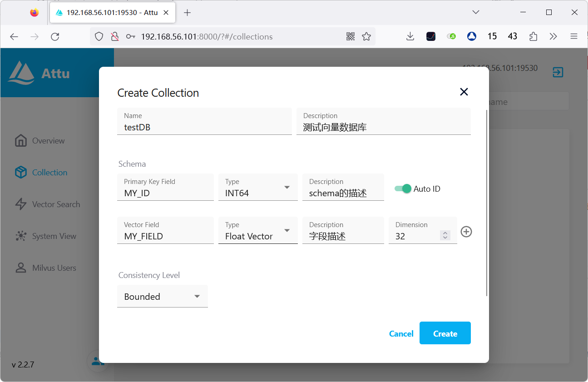Click the partially hidden search name field
588x382 pixels.
[529, 102]
